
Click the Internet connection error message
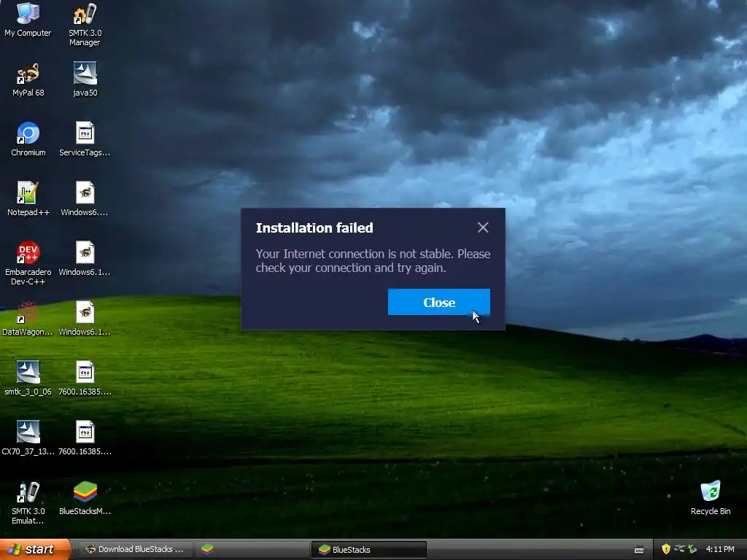pyautogui.click(x=373, y=261)
